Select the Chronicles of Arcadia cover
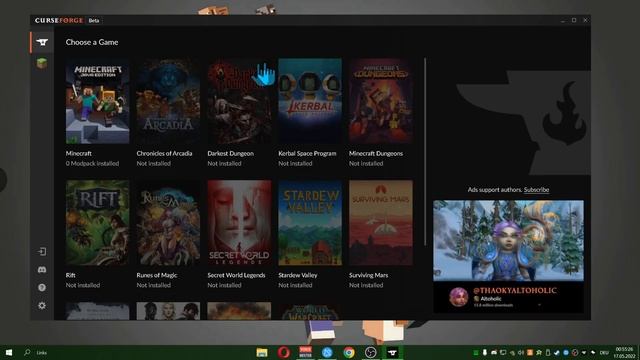The height and width of the screenshot is (360, 640). 168,101
